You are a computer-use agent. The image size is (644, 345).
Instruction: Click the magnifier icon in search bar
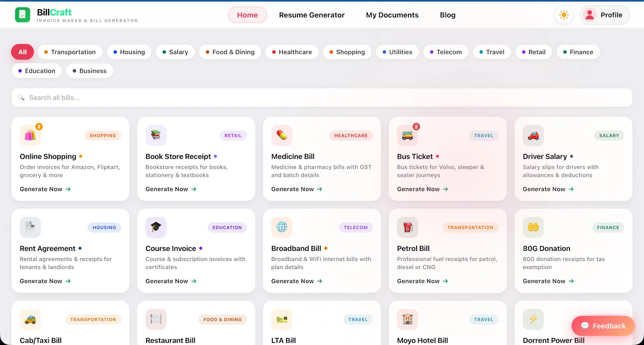[x=21, y=98]
